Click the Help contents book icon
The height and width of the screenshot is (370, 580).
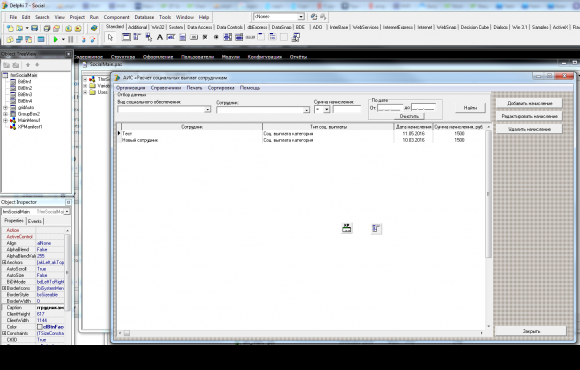[x=94, y=28]
